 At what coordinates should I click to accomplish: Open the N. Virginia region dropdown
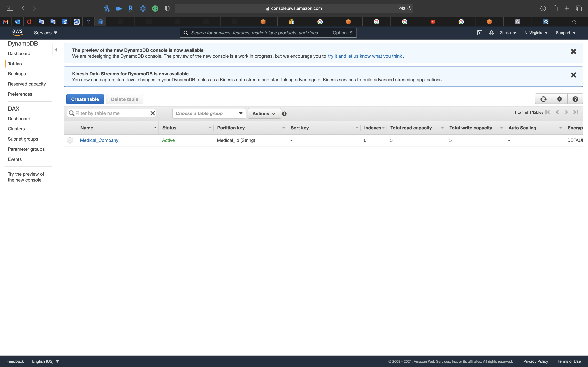536,33
